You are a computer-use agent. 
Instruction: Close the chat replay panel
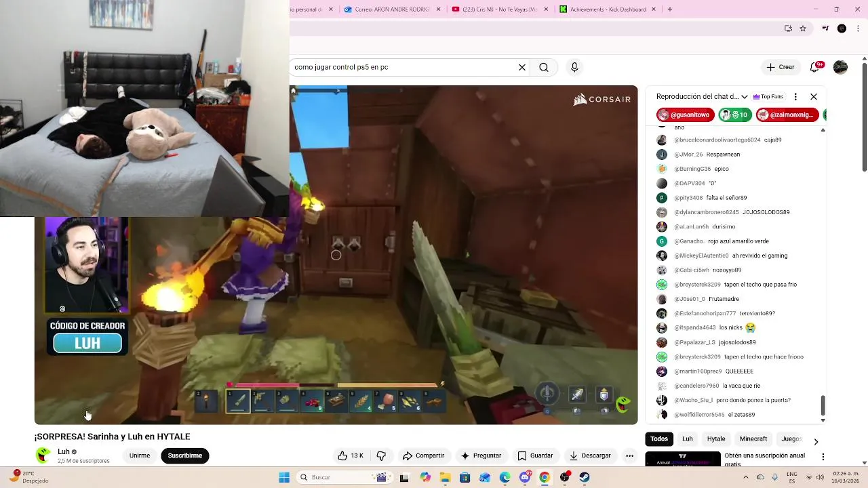814,96
